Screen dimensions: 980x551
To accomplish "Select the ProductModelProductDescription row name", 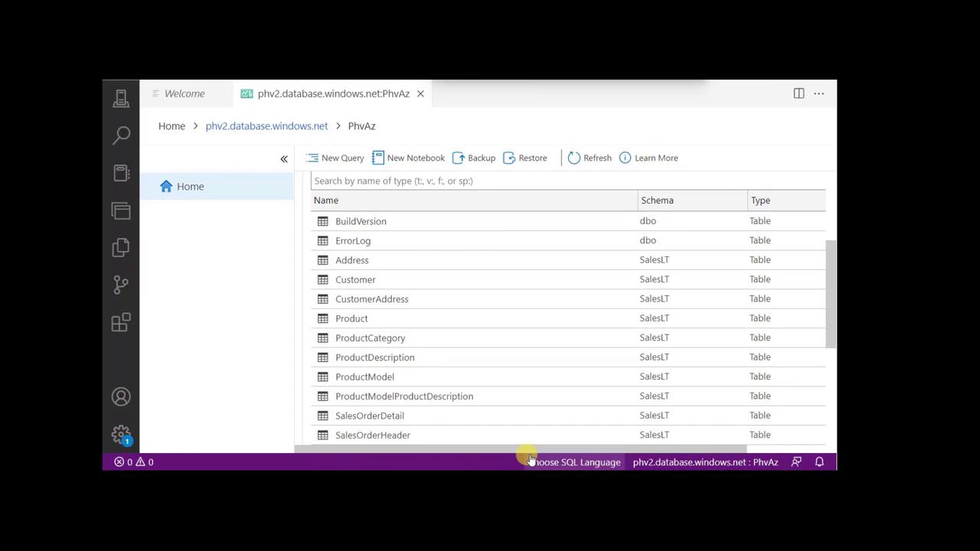I will tap(404, 396).
